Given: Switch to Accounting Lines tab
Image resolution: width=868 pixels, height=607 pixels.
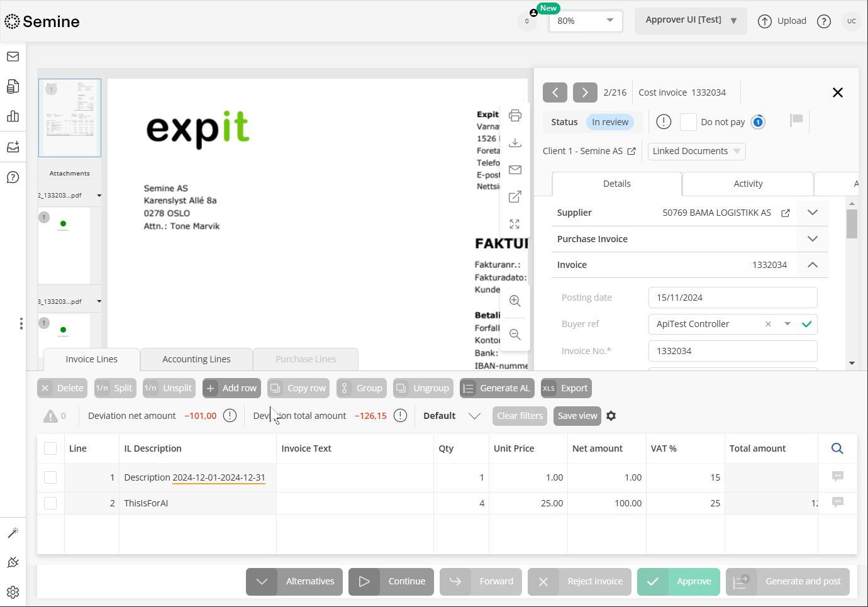Looking at the screenshot, I should [196, 359].
